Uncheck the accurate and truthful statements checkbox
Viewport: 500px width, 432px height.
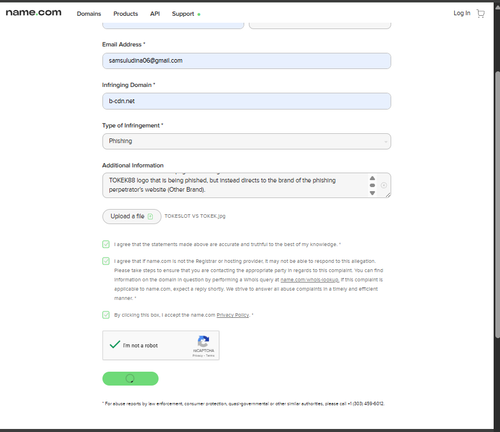(106, 244)
